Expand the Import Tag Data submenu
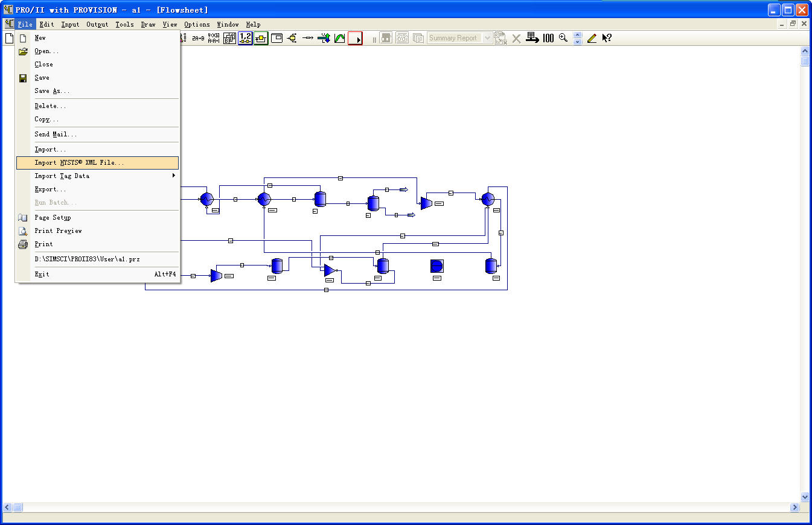The image size is (812, 525). tap(97, 176)
